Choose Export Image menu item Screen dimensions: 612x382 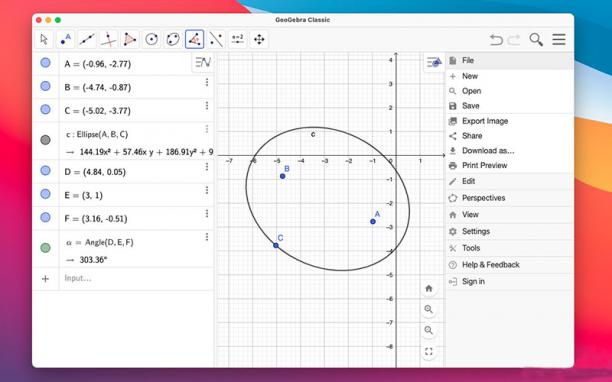tap(510, 121)
